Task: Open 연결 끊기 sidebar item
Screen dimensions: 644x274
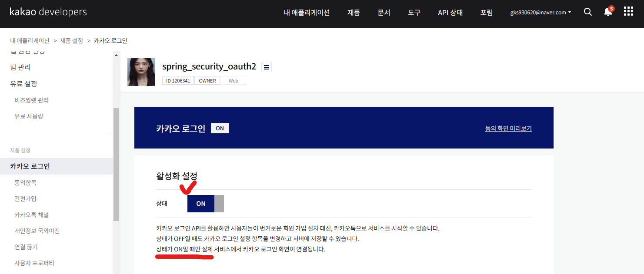Action: [x=26, y=247]
